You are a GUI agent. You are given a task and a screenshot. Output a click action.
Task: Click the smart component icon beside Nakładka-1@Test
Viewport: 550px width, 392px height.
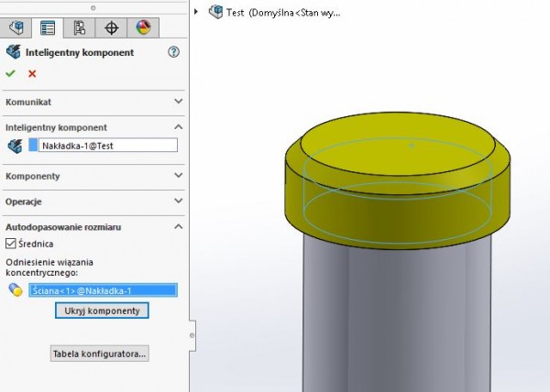click(x=15, y=146)
